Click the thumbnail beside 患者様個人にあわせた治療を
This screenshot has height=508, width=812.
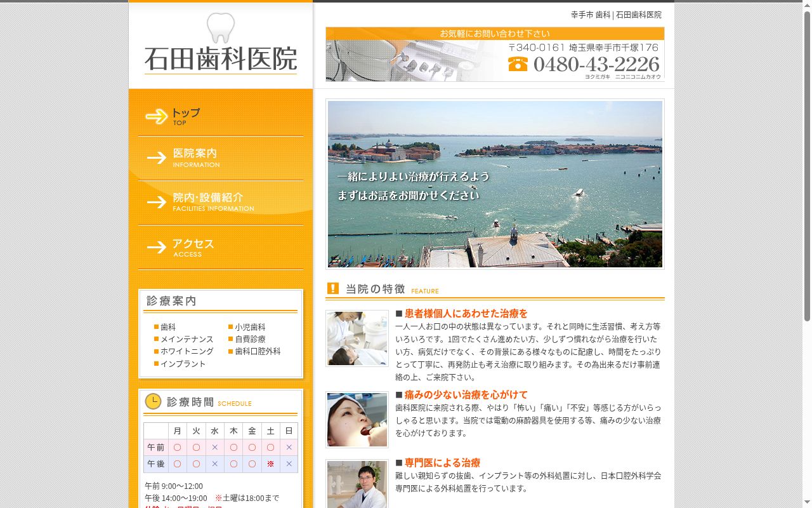[x=357, y=338]
